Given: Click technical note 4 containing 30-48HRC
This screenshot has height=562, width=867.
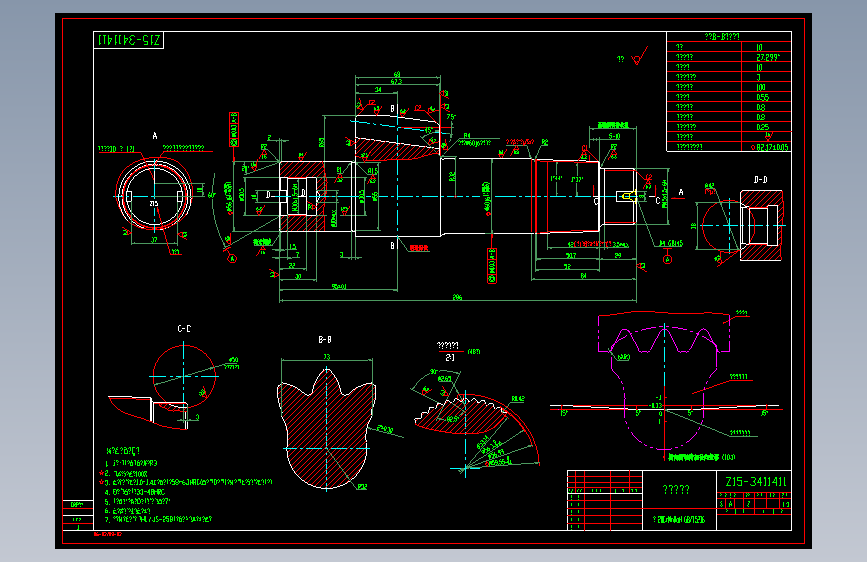Looking at the screenshot, I should click(x=136, y=492).
